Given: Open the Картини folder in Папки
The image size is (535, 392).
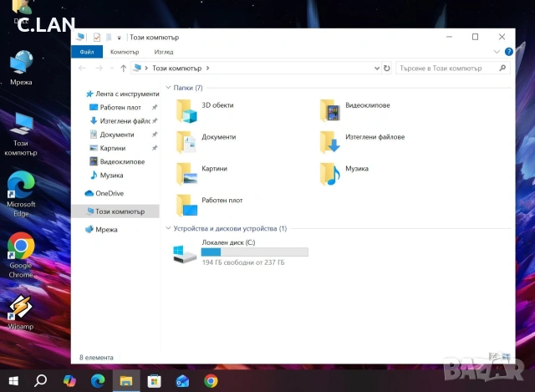Looking at the screenshot, I should 186,174.
